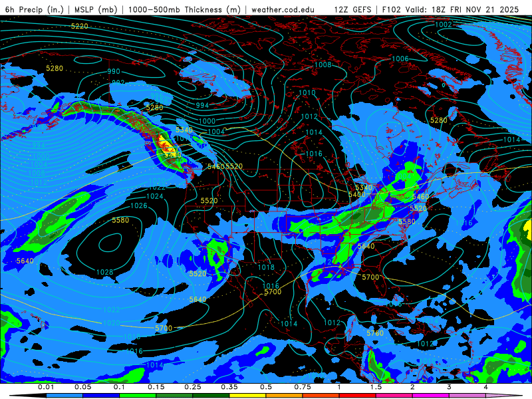Click the '0.35' legend value
This screenshot has width=532, height=399.
point(229,387)
